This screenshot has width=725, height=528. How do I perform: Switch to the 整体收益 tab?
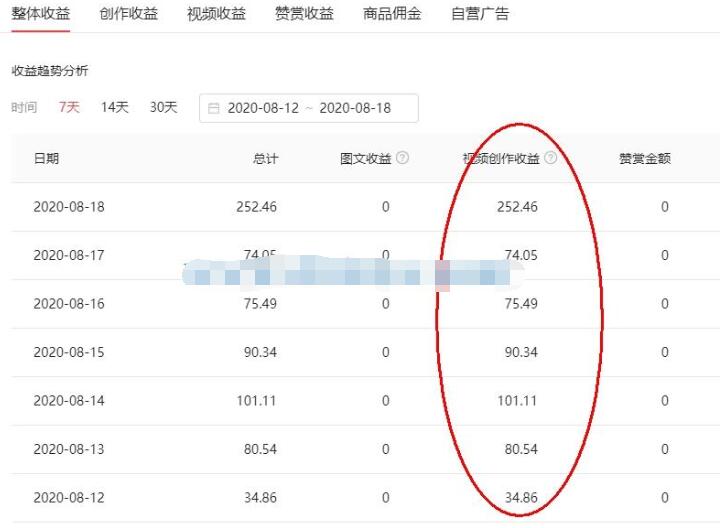click(41, 14)
